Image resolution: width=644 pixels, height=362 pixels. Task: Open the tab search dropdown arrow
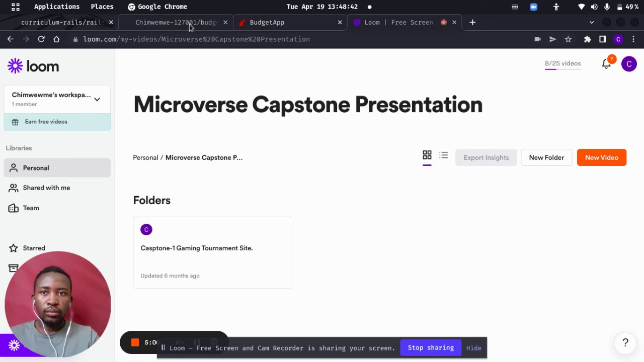(592, 22)
